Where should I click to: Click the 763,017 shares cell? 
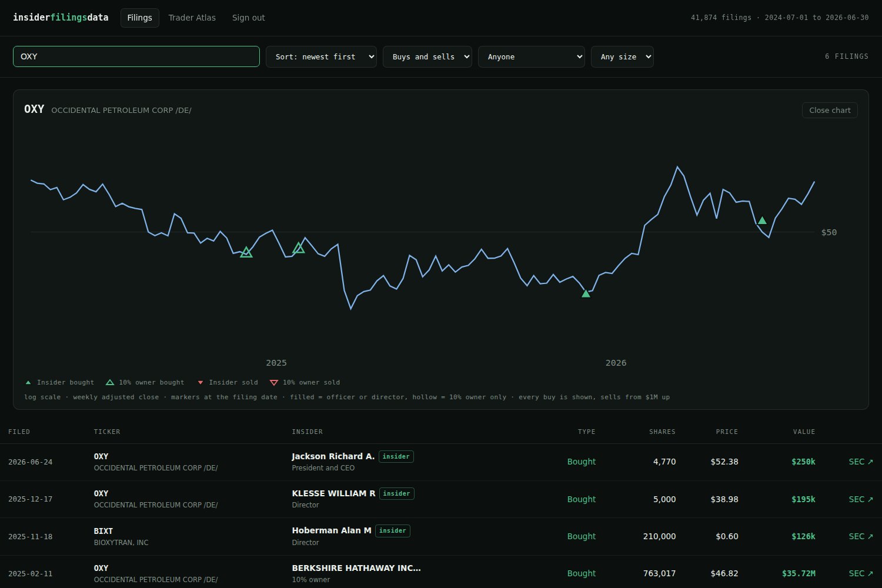(x=659, y=573)
